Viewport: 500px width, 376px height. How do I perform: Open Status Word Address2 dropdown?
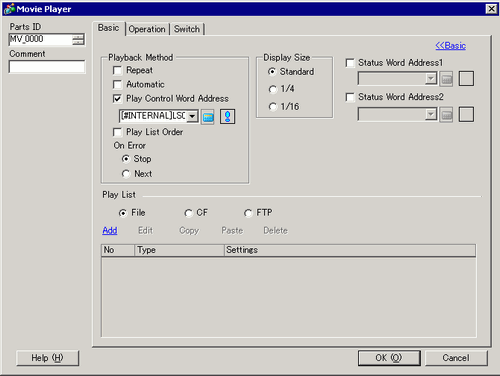pos(431,114)
